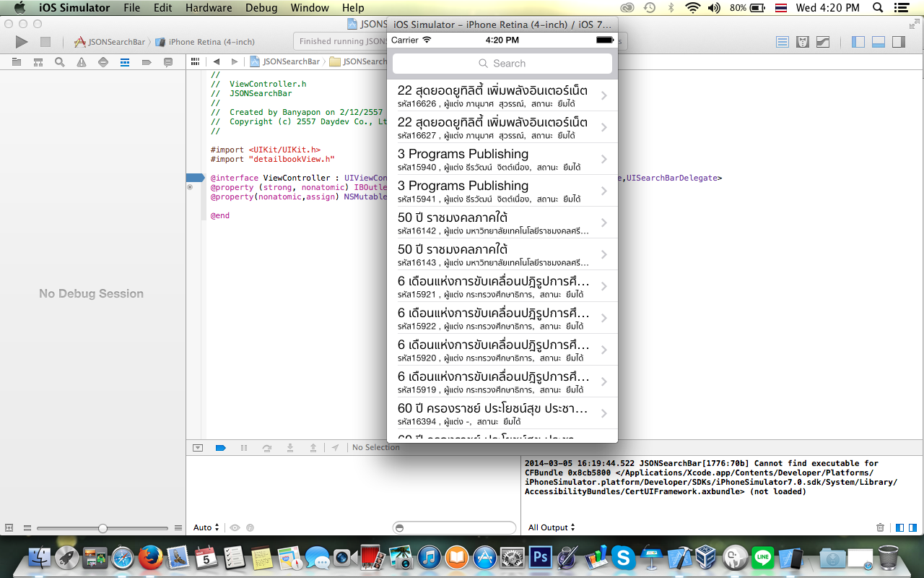The height and width of the screenshot is (578, 924).
Task: Open Skype from the Dock
Action: (623, 557)
